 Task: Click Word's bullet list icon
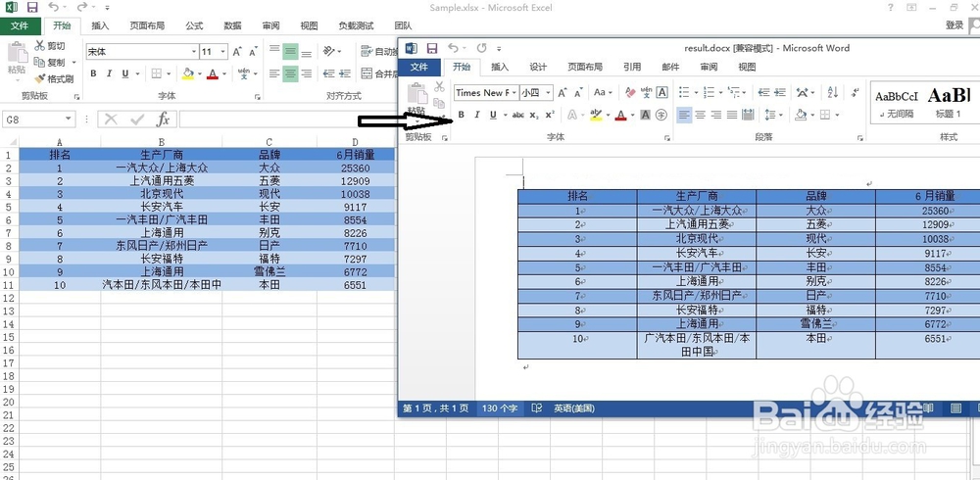684,92
